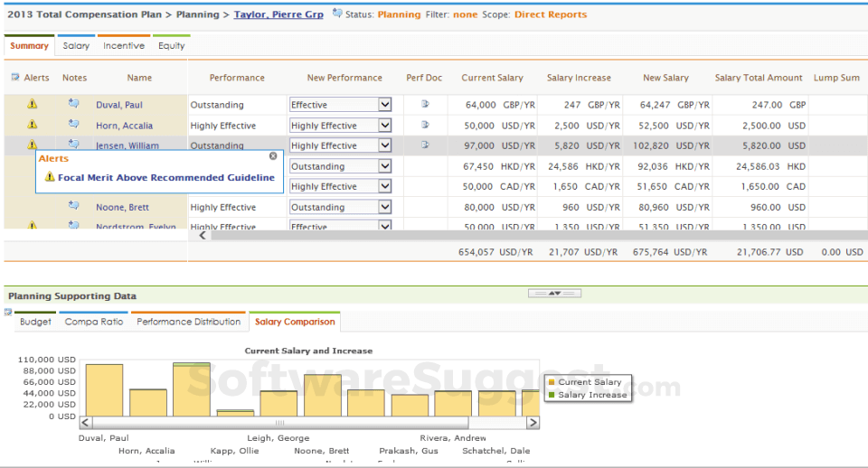
Task: Select the Equity tab
Action: click(x=171, y=46)
